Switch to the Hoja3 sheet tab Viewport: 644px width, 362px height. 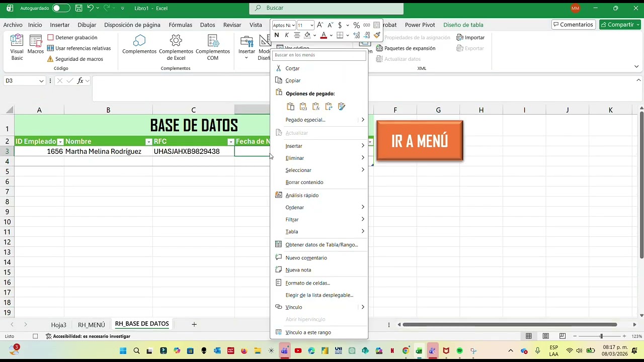[x=58, y=325]
